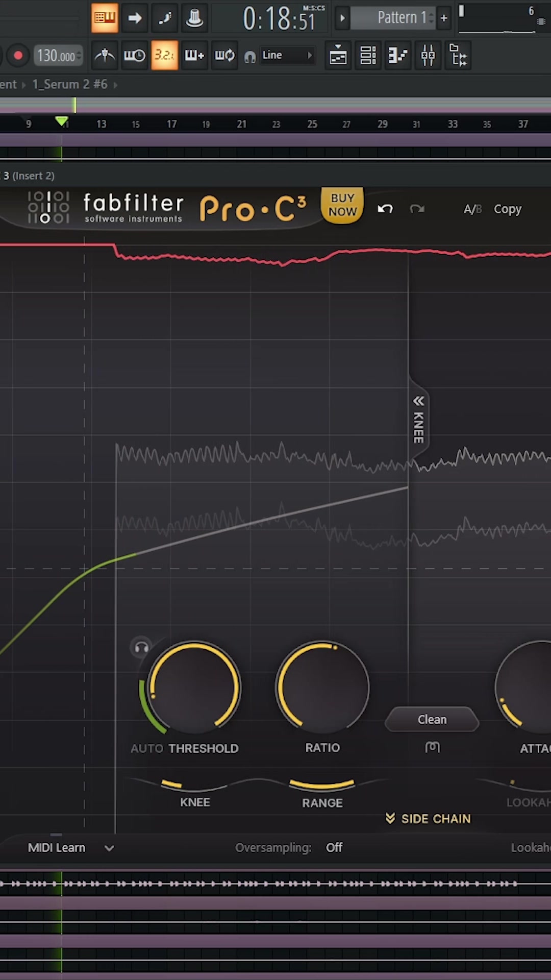Click arrow after 1_Serum 2 #6
551x980 pixels.
(x=115, y=85)
